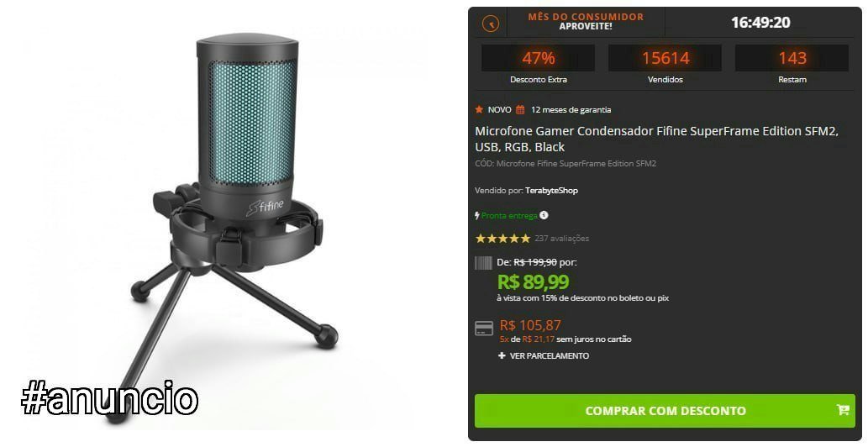
Task: Click the orange star icon next to NOVO
Action: pyautogui.click(x=480, y=109)
